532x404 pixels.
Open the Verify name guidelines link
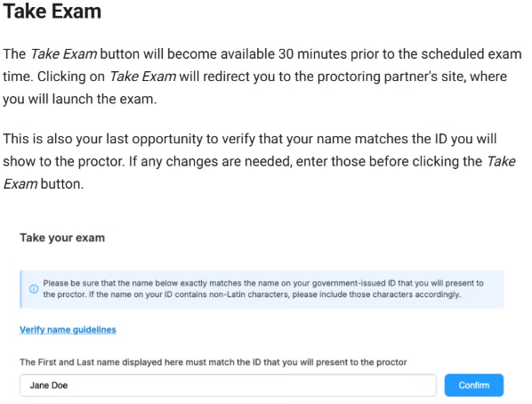(x=68, y=329)
